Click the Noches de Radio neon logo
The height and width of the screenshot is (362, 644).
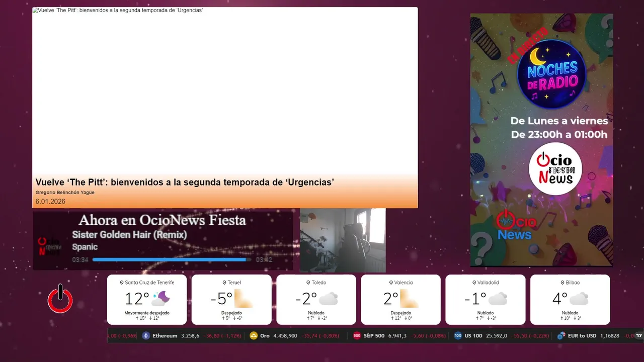click(x=551, y=75)
